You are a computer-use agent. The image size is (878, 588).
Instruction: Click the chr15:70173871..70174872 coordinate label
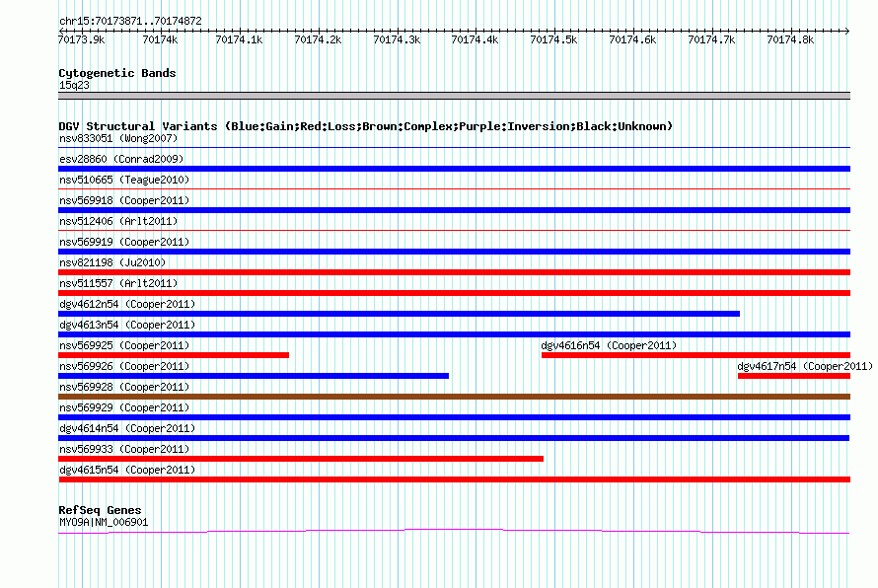tap(130, 21)
